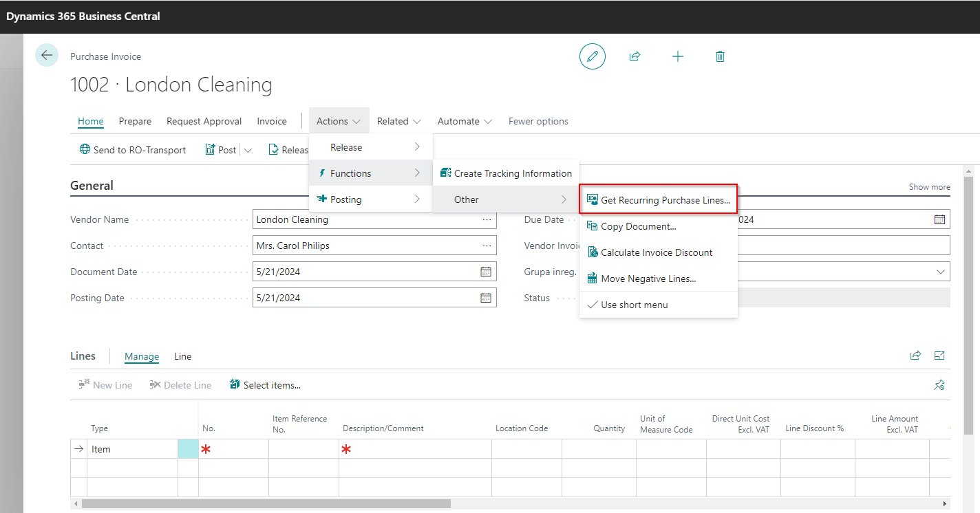Open Due Date calendar picker

coord(939,219)
